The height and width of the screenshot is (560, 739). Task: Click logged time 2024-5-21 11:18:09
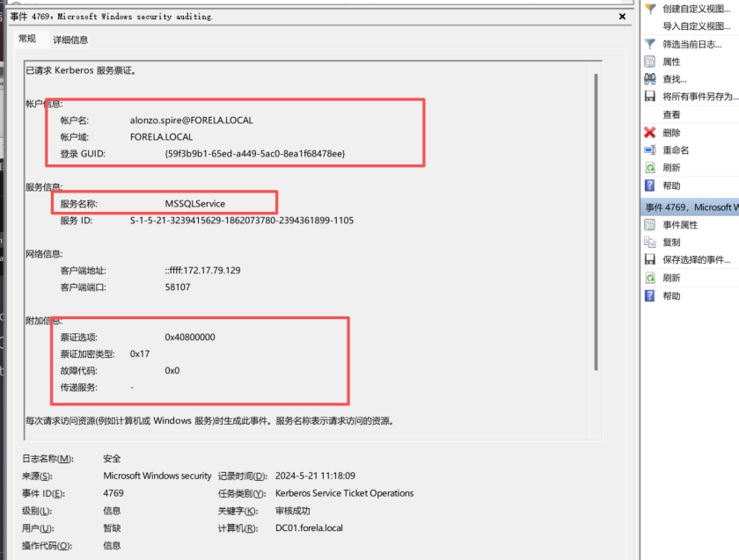click(315, 476)
